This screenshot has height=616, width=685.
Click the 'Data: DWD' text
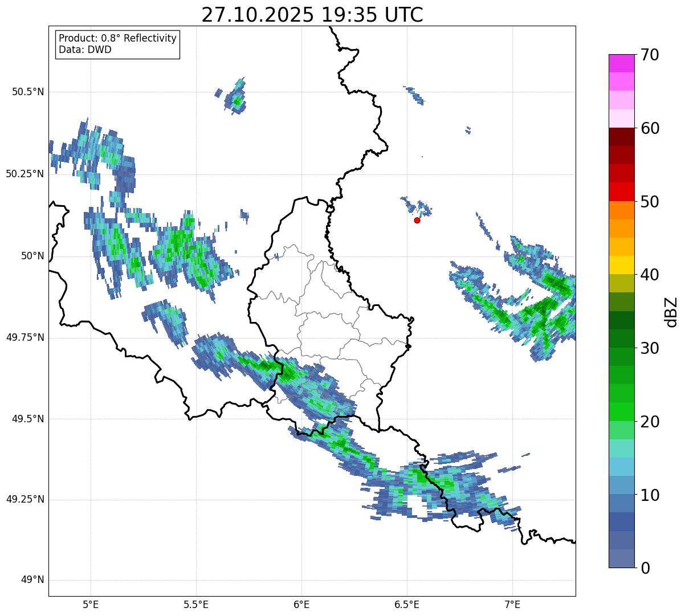pyautogui.click(x=85, y=50)
